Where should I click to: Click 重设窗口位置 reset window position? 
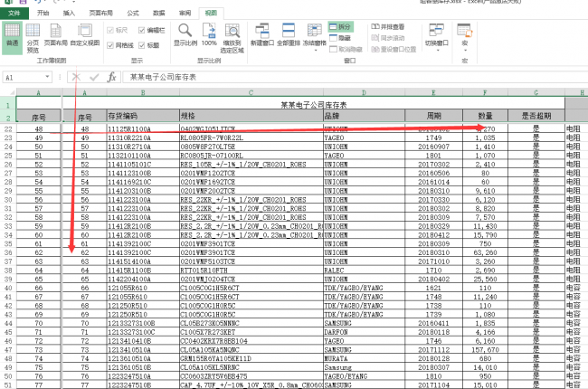coord(394,50)
